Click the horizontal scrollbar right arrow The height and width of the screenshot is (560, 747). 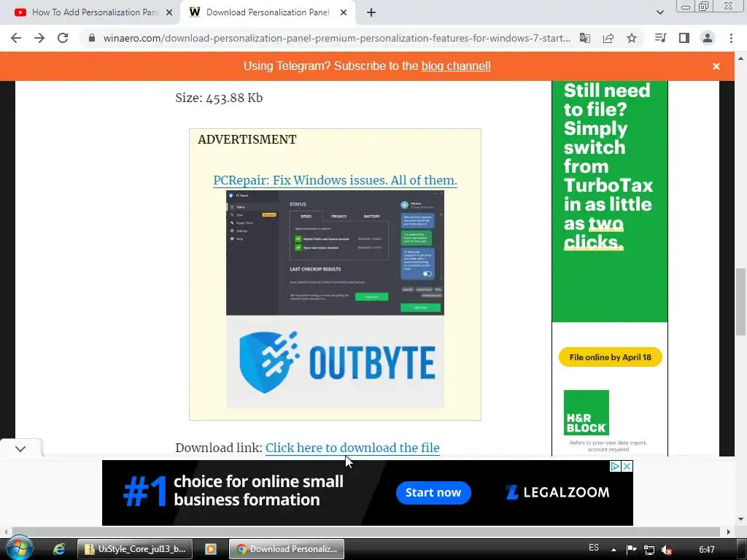click(x=729, y=532)
